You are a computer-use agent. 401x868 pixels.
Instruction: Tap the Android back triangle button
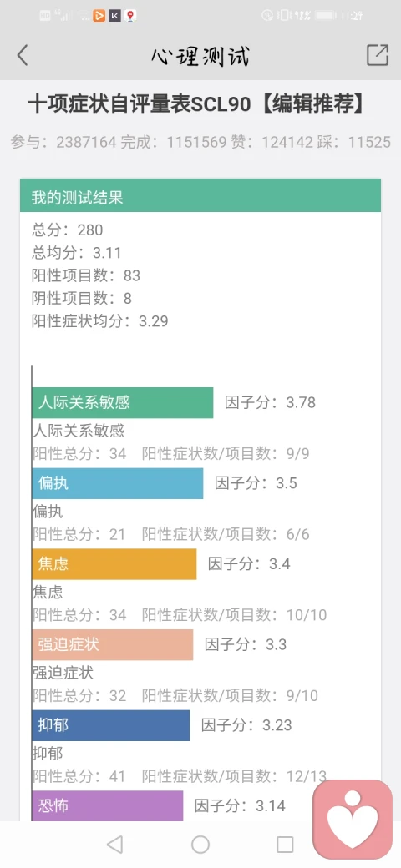(x=114, y=844)
